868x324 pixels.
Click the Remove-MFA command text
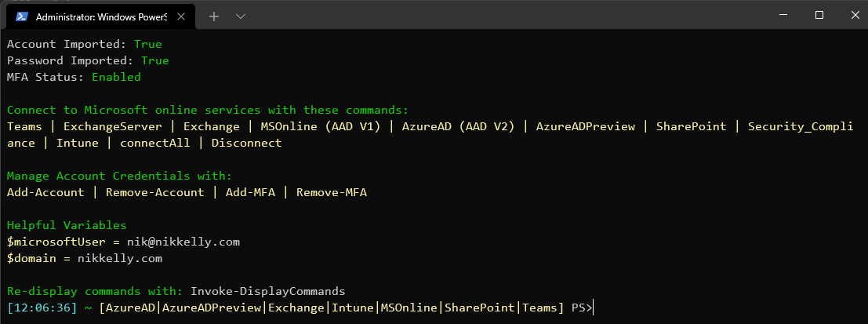(332, 193)
